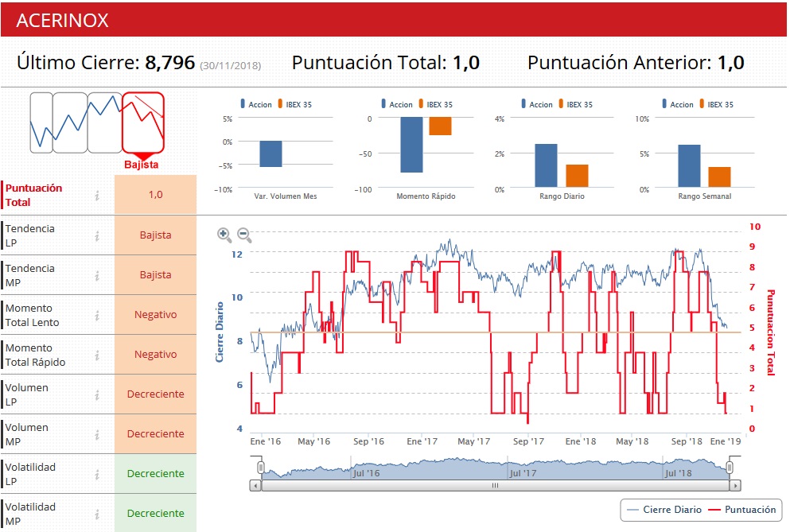790x532 pixels.
Task: Click the blue Accion bar in Rango Diario
Action: pyautogui.click(x=546, y=165)
